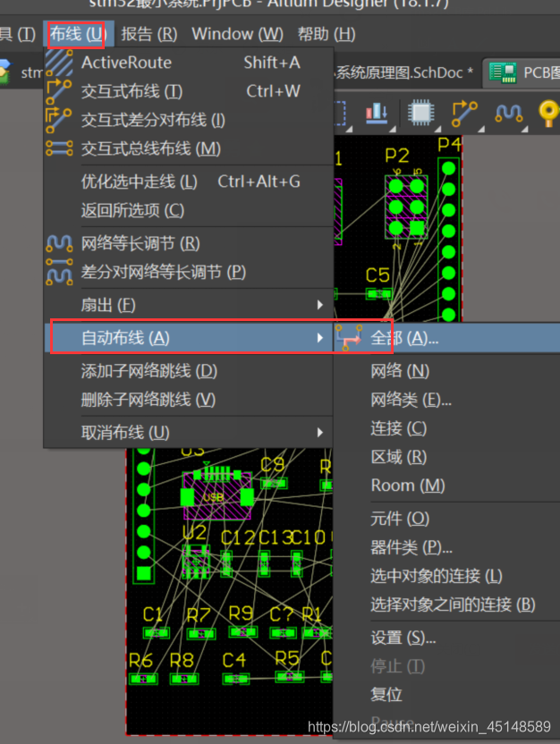This screenshot has height=744, width=560.
Task: Click the R6 resistor footprint
Action: click(x=143, y=680)
